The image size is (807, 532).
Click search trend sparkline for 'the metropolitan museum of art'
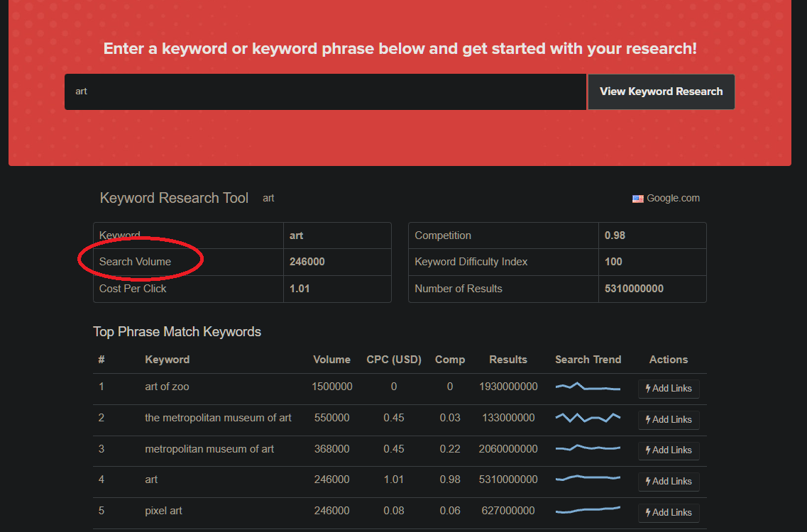click(588, 418)
